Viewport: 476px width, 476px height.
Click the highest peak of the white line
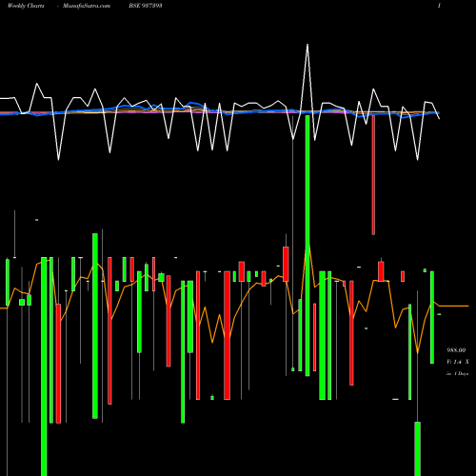point(307,45)
